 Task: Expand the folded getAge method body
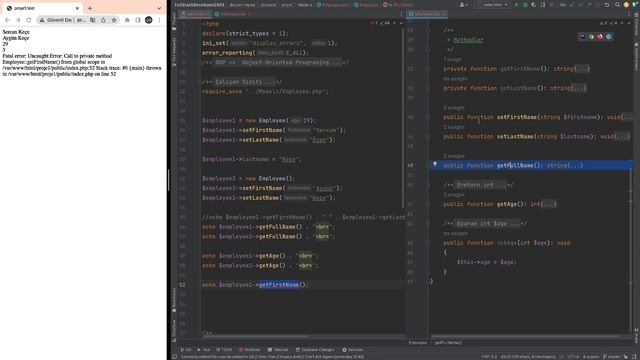(549, 204)
